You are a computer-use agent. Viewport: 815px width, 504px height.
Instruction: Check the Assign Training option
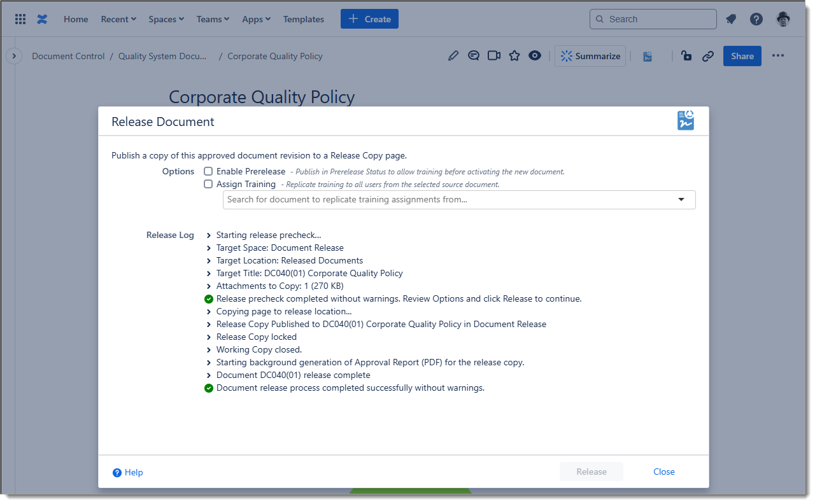(x=208, y=184)
